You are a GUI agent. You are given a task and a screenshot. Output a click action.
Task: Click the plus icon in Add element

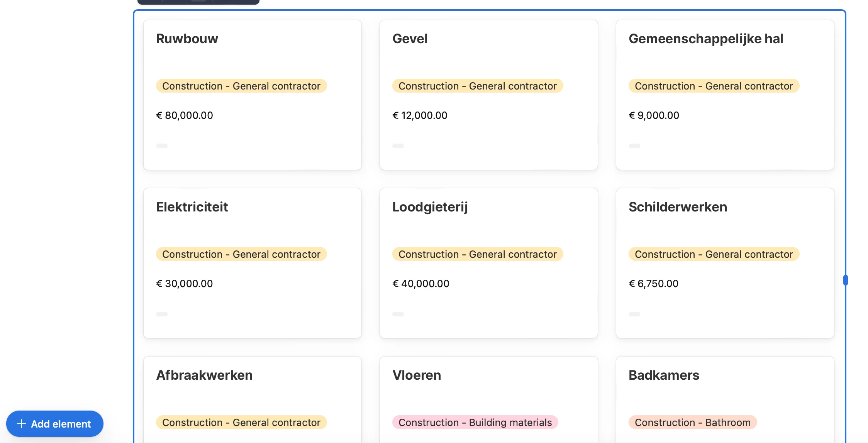pos(22,424)
